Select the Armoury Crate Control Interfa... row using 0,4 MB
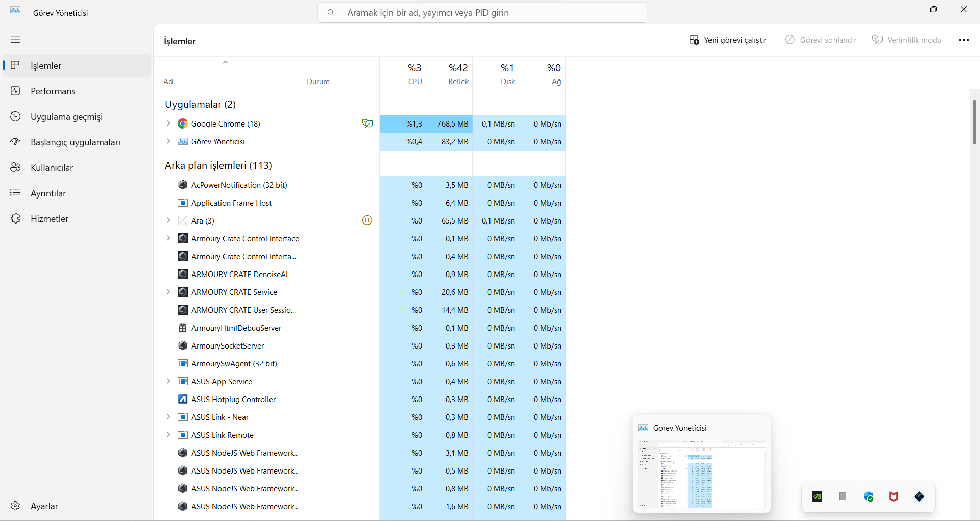The image size is (980, 521). point(359,256)
